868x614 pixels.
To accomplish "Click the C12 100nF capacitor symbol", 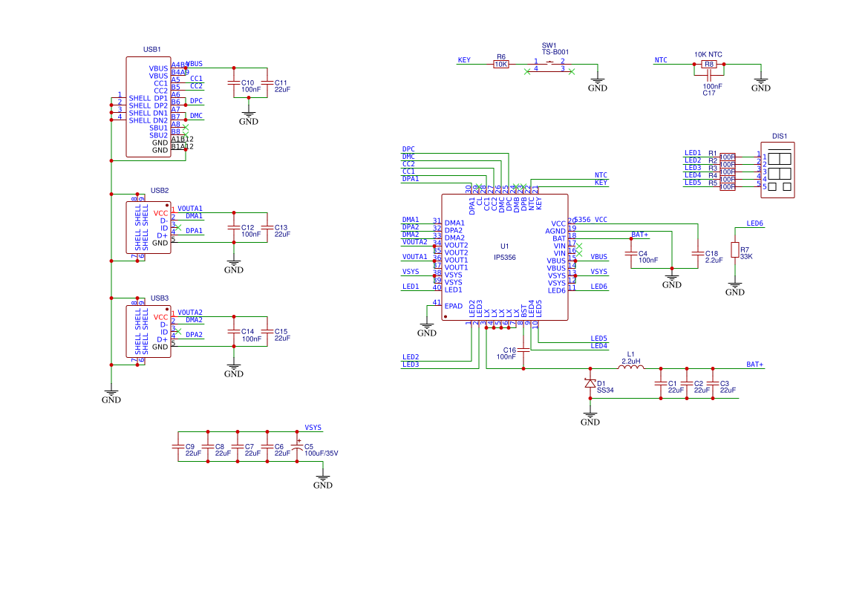I will click(234, 227).
